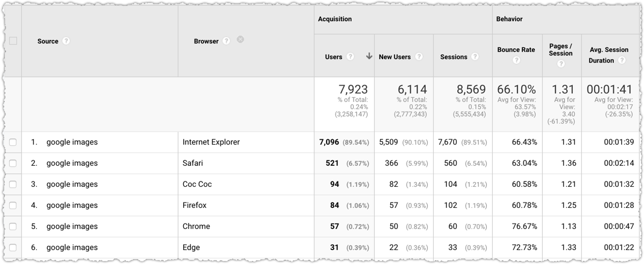This screenshot has width=644, height=264.
Task: Click Coc Coc new users 82
Action: (x=394, y=184)
